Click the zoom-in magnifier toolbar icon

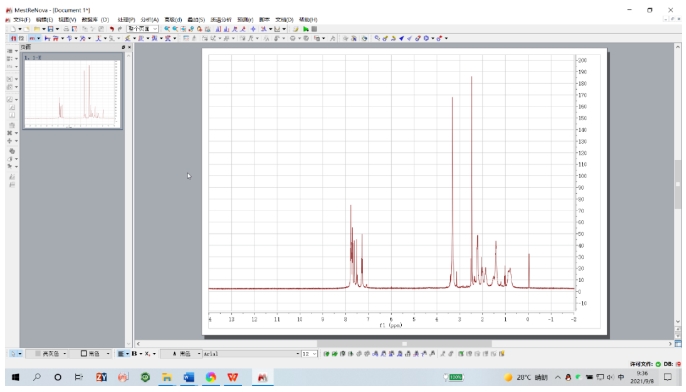(x=167, y=29)
